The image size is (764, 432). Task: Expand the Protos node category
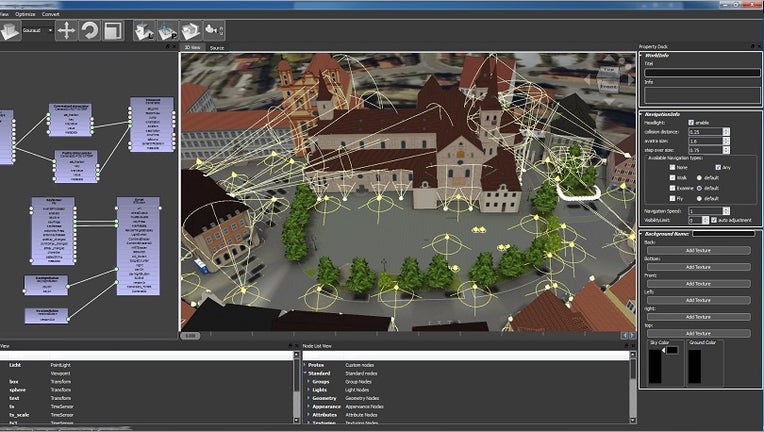(x=305, y=365)
